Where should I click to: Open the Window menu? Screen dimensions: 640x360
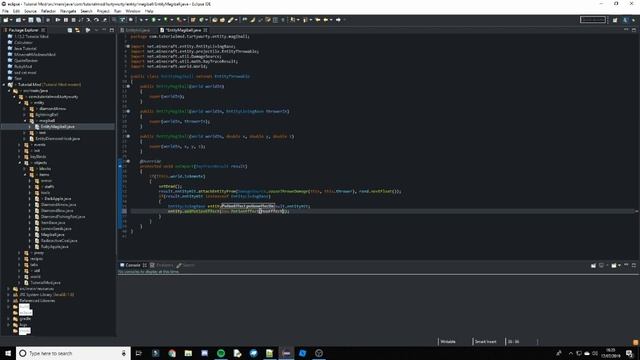pos(133,11)
